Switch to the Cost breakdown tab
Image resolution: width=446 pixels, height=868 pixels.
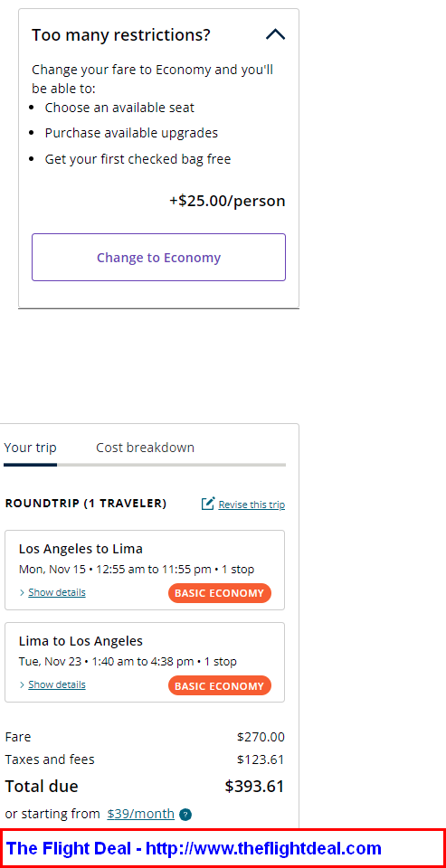coord(145,448)
